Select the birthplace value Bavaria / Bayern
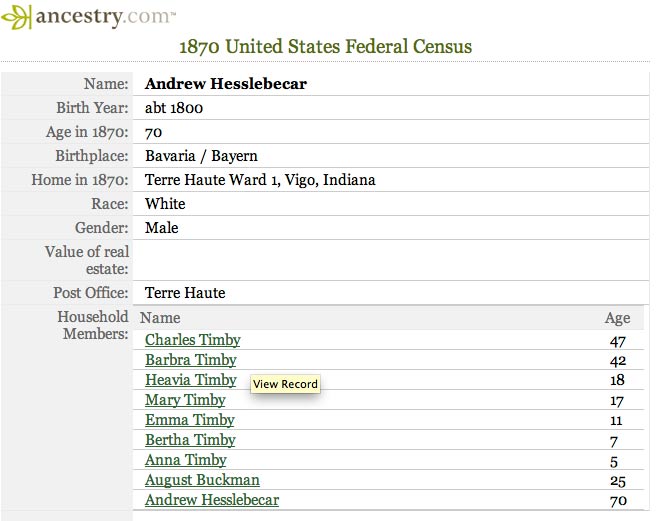Image resolution: width=656 pixels, height=521 pixels. (x=201, y=156)
